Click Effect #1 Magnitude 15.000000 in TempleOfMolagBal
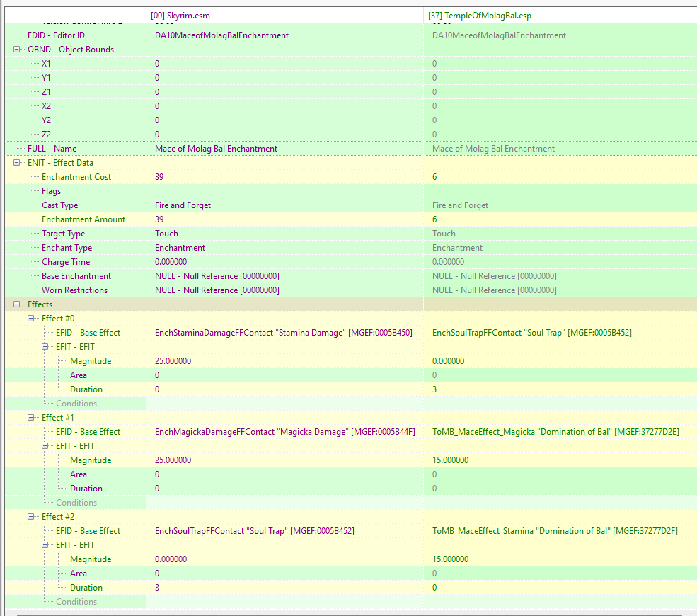Screen dimensions: 697x616 (450, 460)
